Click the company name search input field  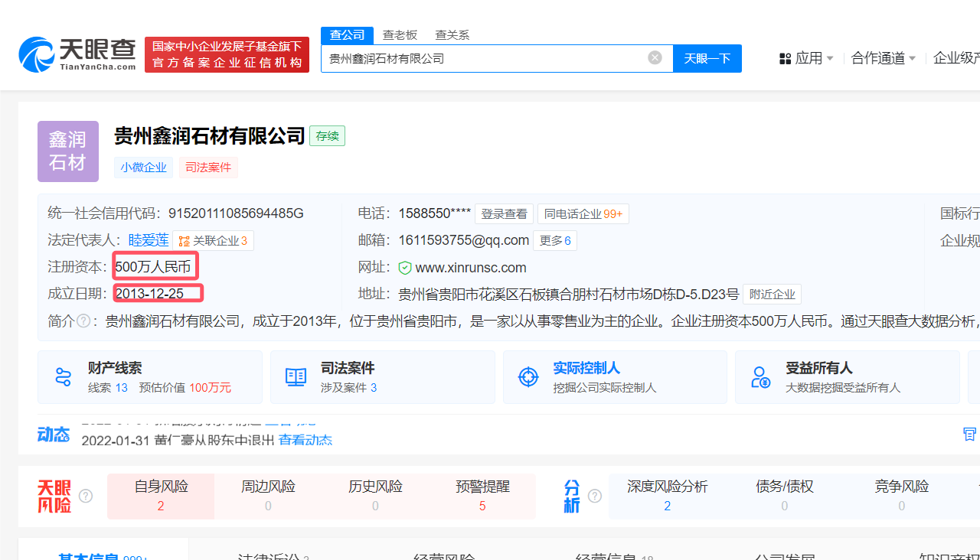tap(482, 58)
